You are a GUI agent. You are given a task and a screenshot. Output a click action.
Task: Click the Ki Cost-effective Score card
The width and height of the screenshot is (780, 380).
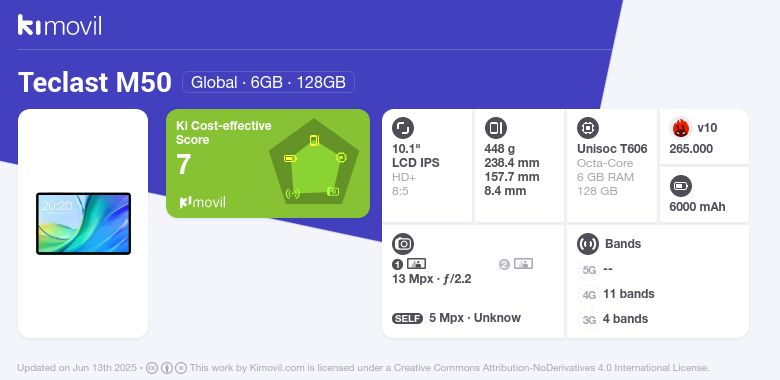(x=268, y=164)
